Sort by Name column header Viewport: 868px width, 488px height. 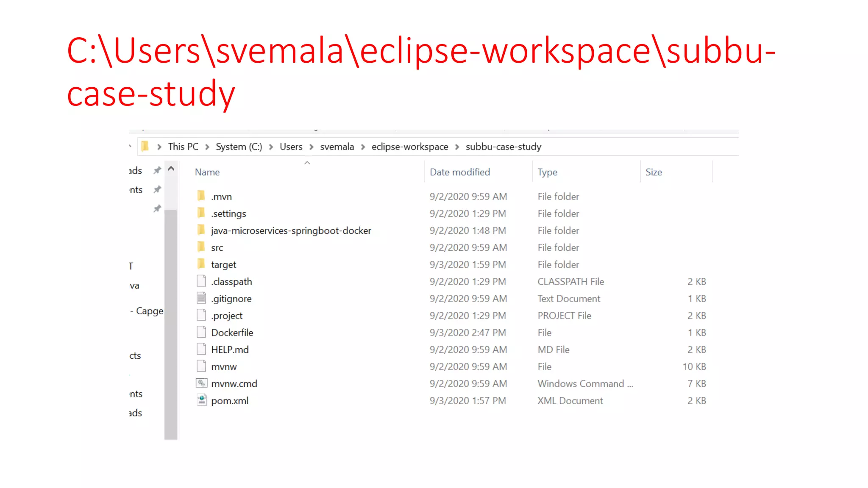(207, 172)
